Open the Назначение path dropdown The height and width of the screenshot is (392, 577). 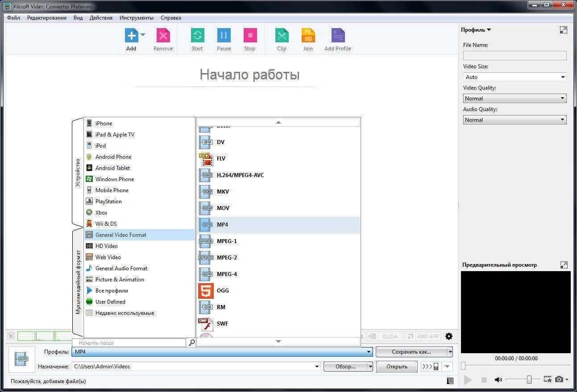pyautogui.click(x=317, y=367)
